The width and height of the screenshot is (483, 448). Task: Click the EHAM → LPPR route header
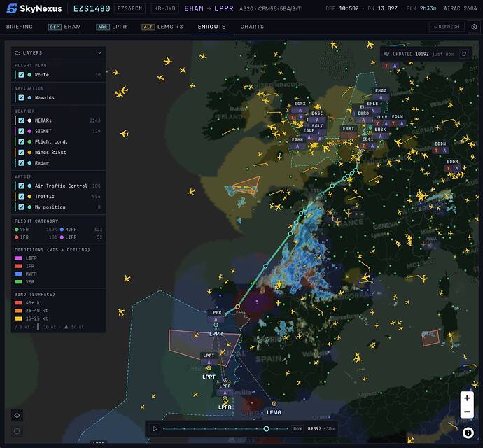tap(209, 8)
